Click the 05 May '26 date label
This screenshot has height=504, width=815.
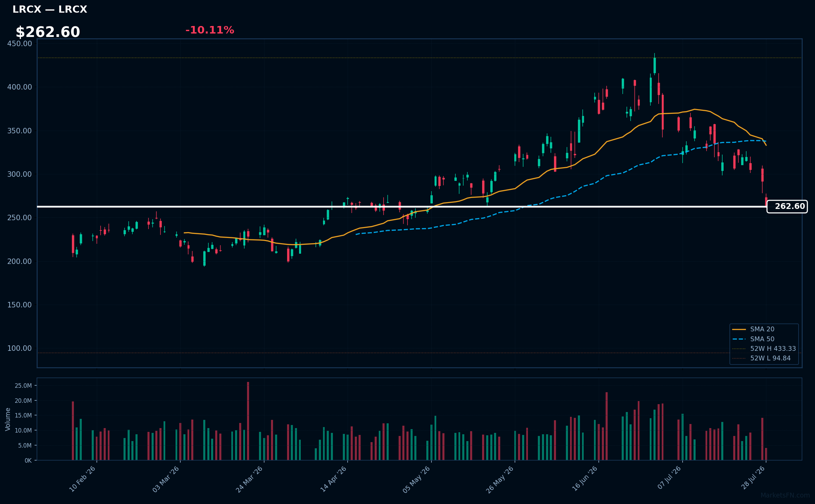pyautogui.click(x=417, y=479)
